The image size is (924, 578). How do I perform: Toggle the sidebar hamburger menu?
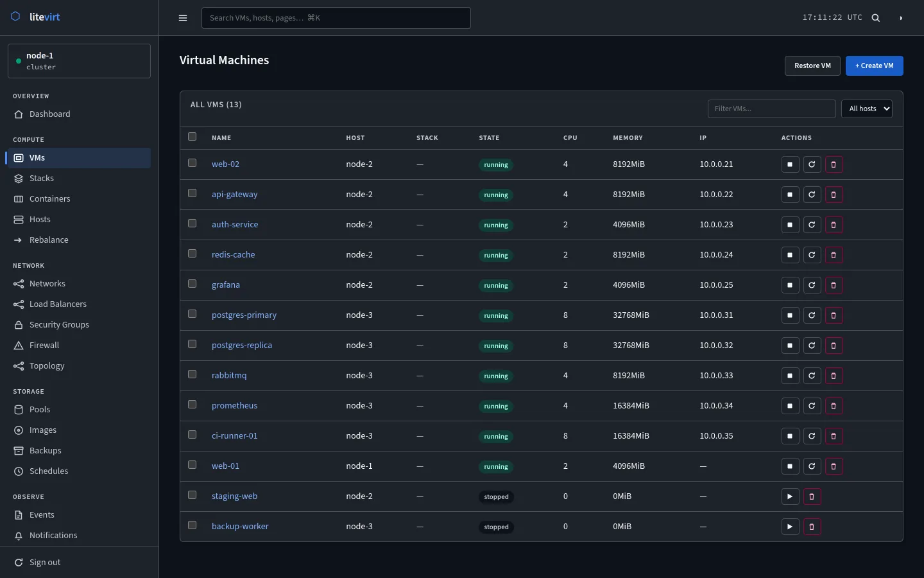coord(183,18)
